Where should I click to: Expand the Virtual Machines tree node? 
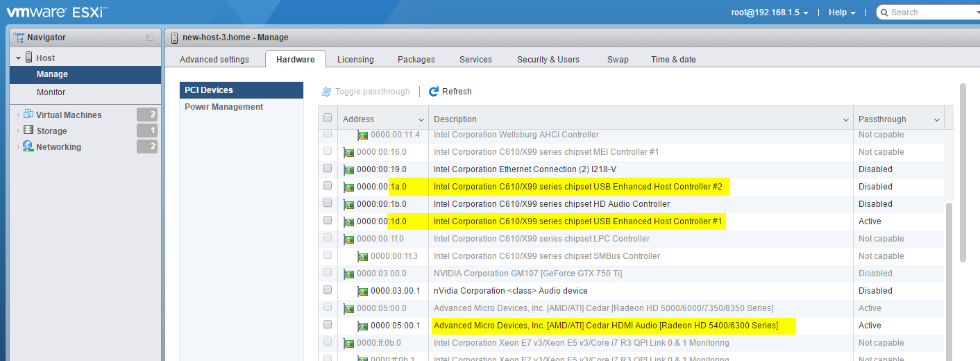pos(18,115)
